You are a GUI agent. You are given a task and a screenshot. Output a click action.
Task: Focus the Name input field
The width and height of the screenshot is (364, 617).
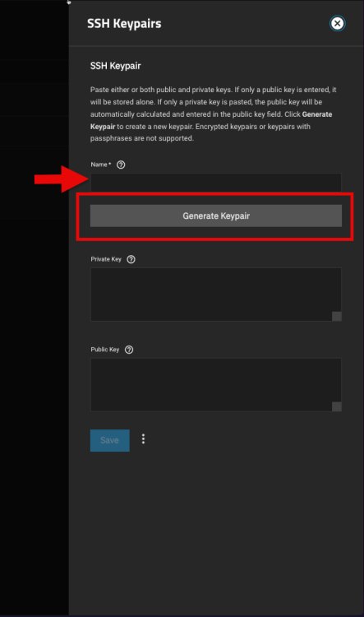[x=216, y=182]
